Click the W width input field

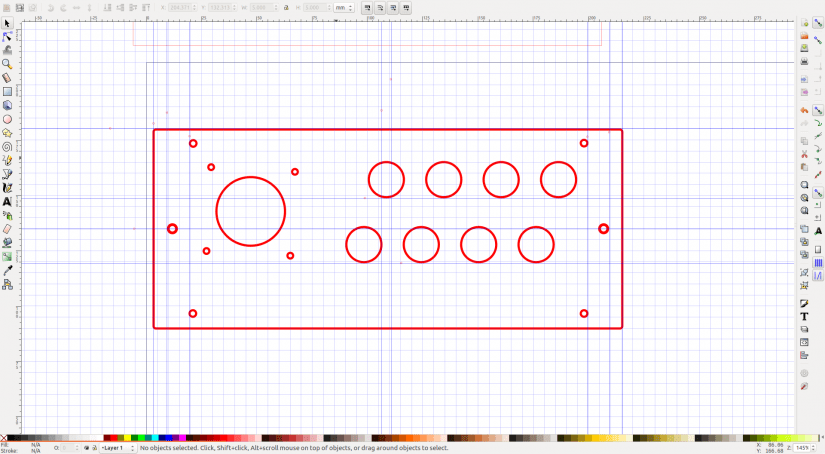(x=261, y=8)
